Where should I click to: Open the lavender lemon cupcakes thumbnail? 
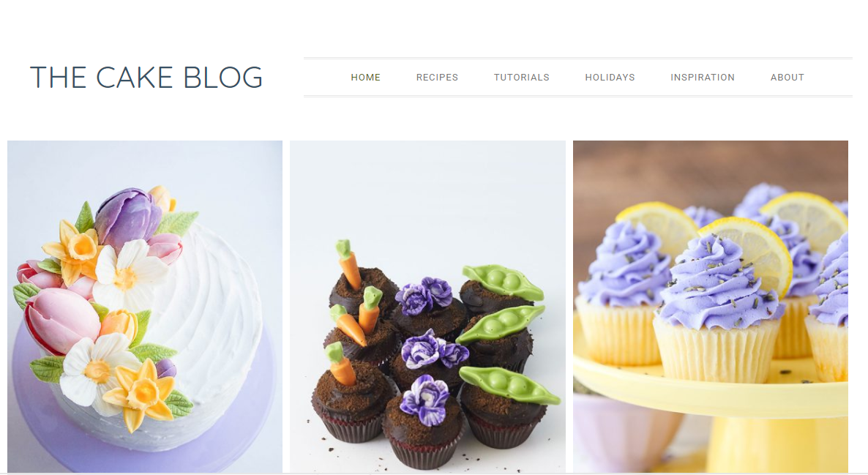[x=710, y=307]
